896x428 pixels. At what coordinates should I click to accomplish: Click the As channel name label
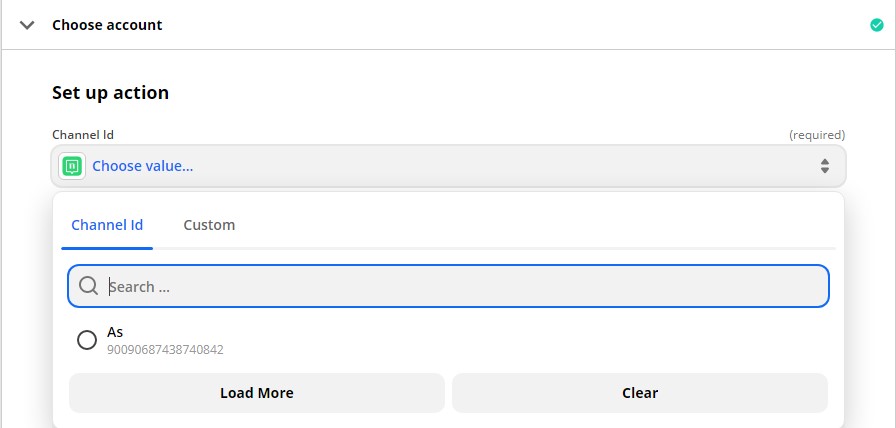pos(115,332)
